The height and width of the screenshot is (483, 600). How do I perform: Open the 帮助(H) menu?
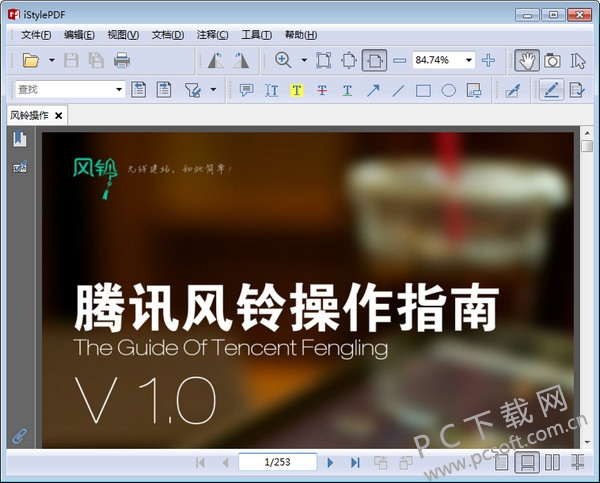tap(301, 35)
